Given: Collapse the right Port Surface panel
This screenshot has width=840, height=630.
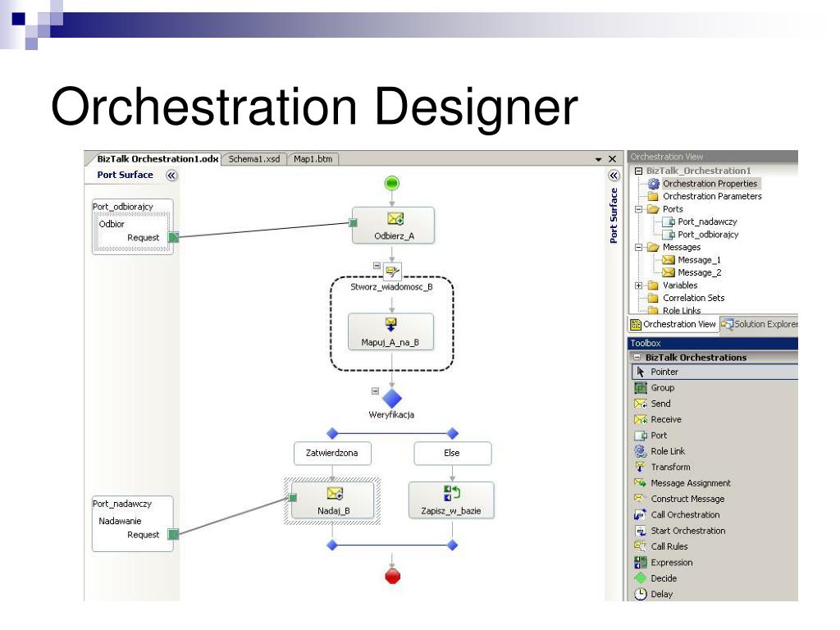Looking at the screenshot, I should tap(614, 176).
